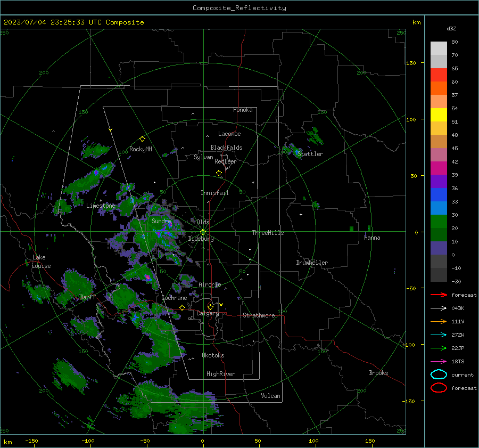The width and height of the screenshot is (479, 448).
Task: Click the light blue dBZ legend swatch
Action: coord(439,208)
